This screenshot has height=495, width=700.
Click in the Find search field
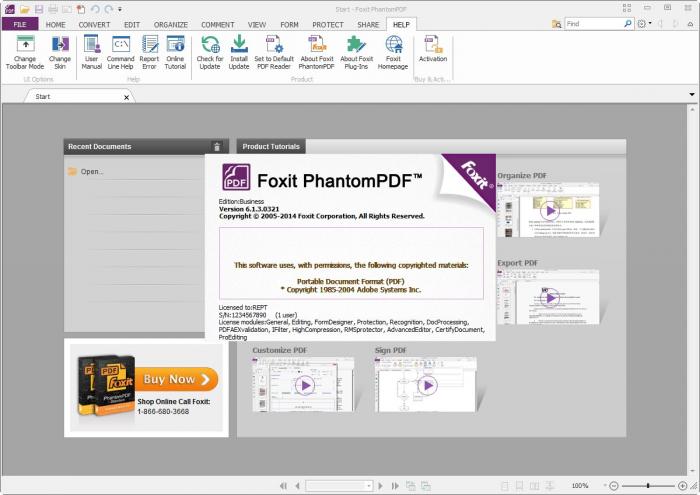click(594, 24)
